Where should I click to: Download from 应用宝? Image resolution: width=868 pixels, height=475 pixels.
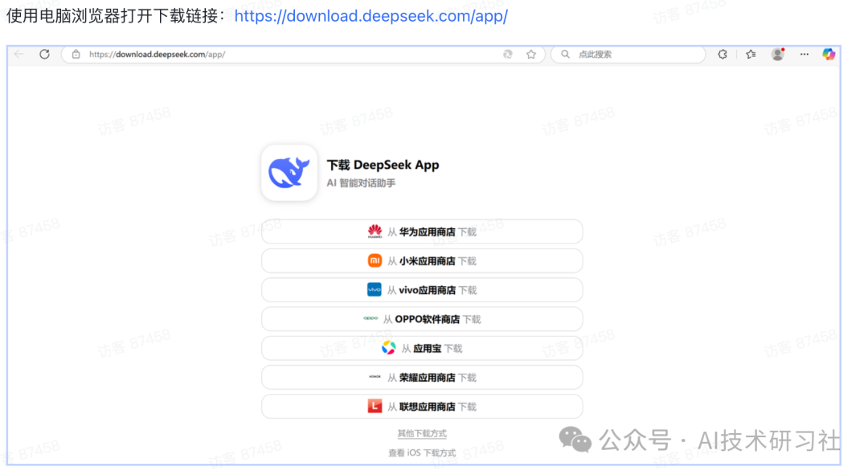[x=422, y=348]
